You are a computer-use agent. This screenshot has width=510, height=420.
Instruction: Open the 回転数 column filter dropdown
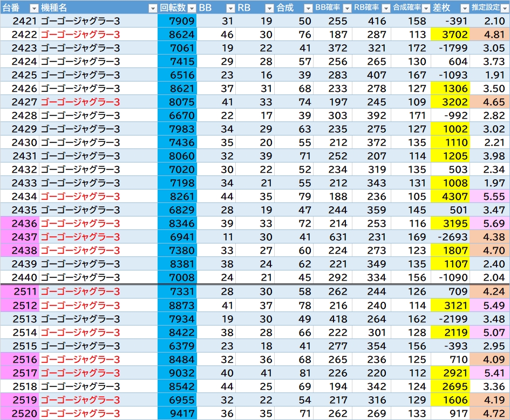[192, 8]
